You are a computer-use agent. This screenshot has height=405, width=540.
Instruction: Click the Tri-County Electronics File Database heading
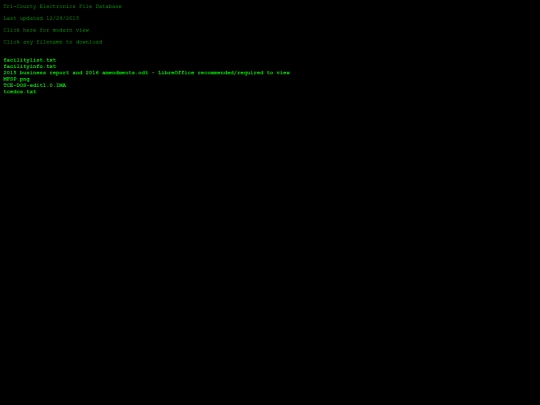coord(63,6)
